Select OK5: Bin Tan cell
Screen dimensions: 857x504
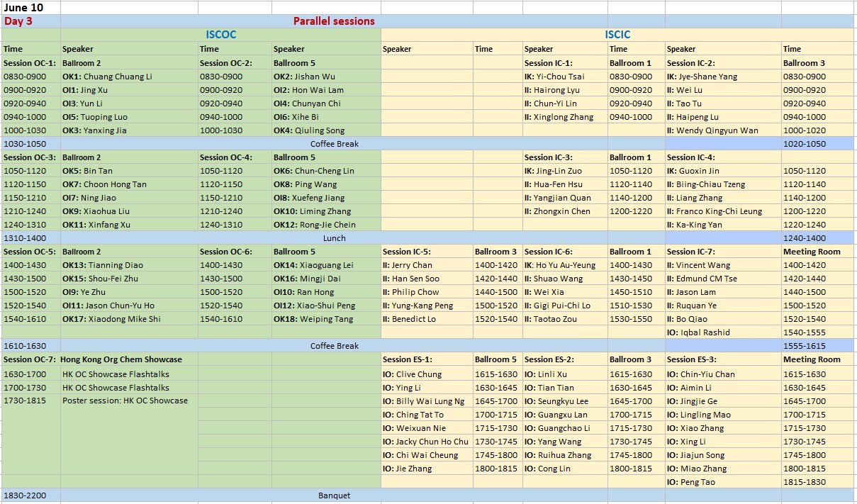coord(129,171)
